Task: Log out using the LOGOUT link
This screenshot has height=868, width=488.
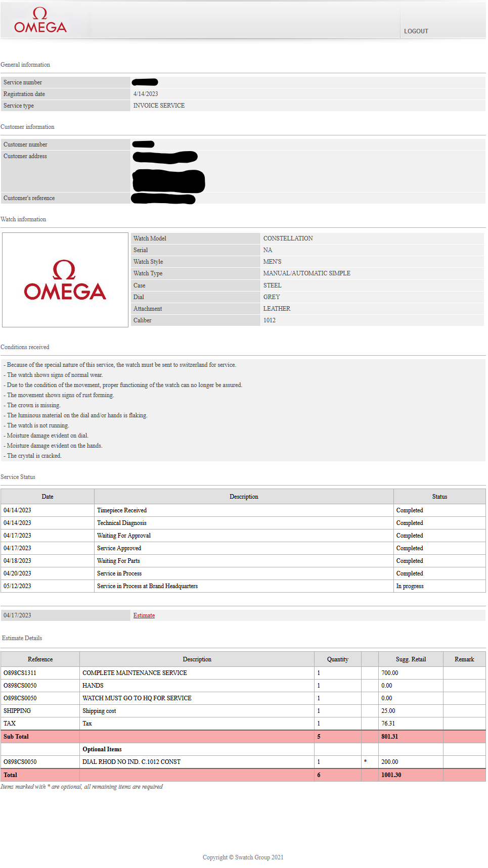Action: tap(416, 31)
